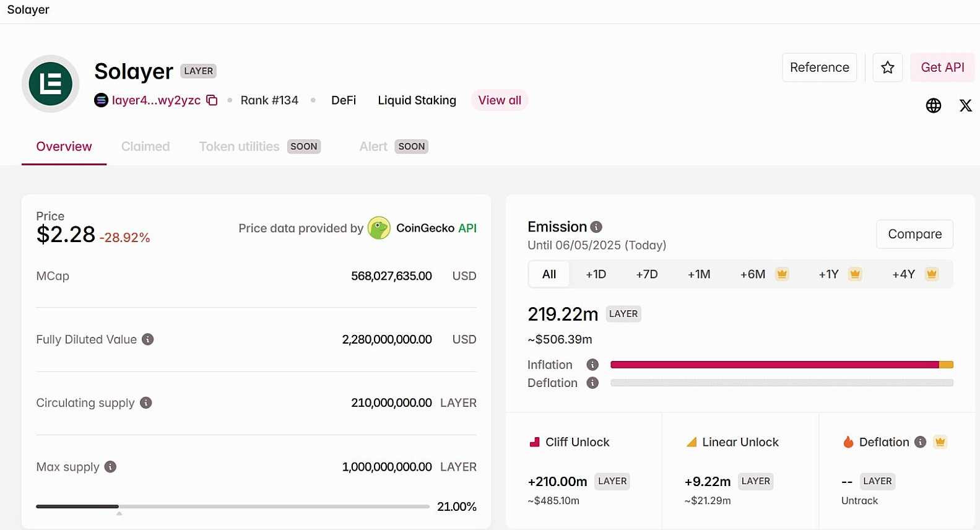Click the Untrack label under Deflation
The width and height of the screenshot is (980, 530).
click(859, 500)
